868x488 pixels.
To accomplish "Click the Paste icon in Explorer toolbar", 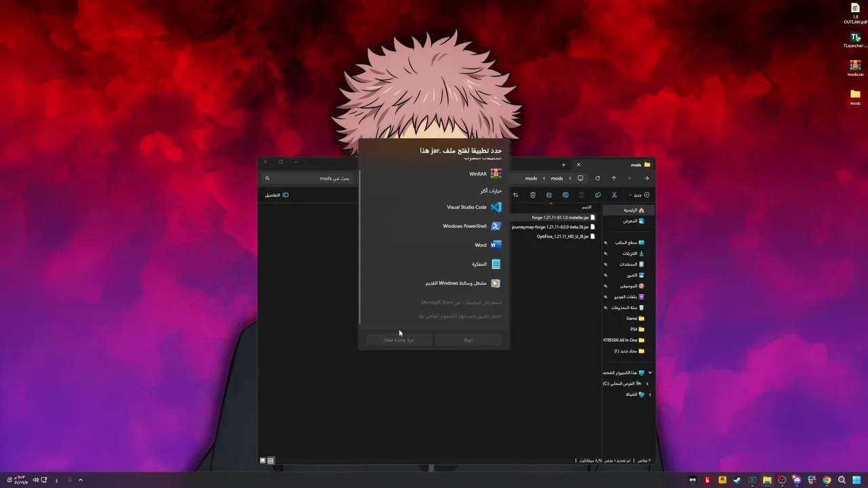I will pos(581,195).
